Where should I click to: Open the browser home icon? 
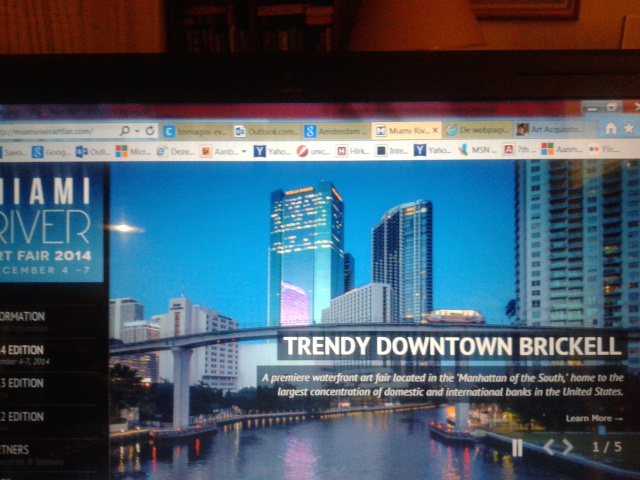611,128
